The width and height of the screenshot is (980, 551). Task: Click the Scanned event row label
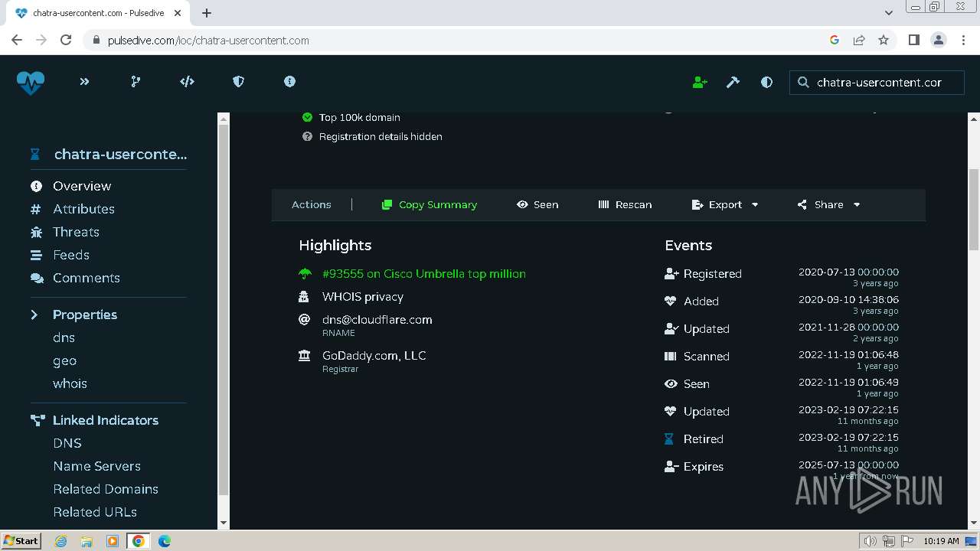pos(707,357)
